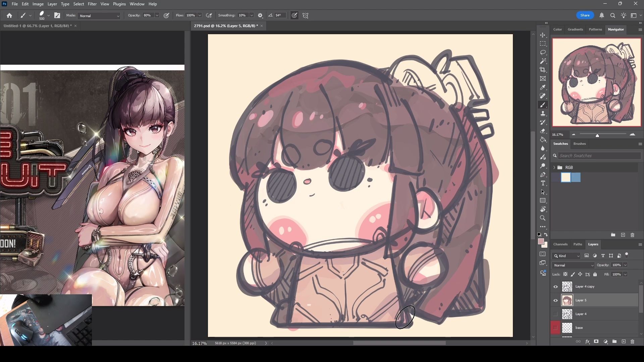
Task: Select the Clone Stamp tool
Action: click(x=543, y=114)
